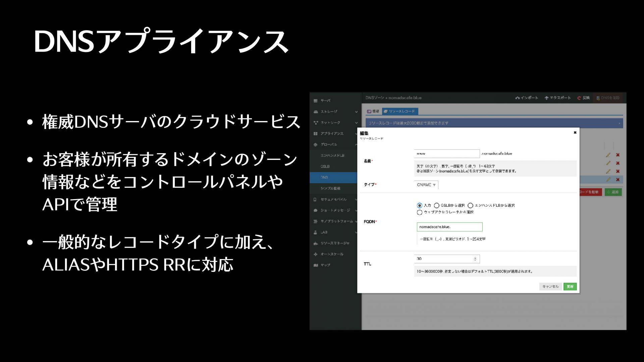Screen dimensions: 644x362
Task: Click the グローバル globe icon
Action: tap(316, 145)
